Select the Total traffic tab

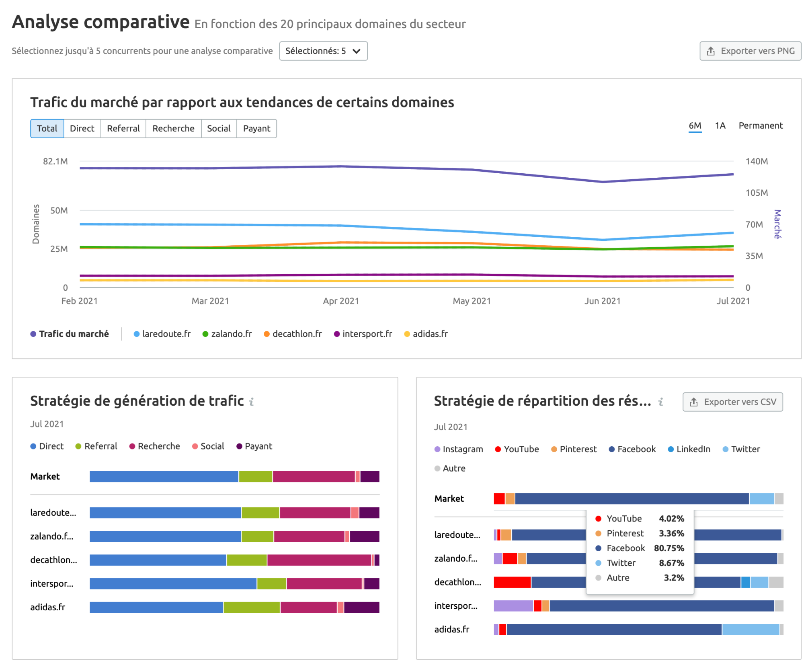(47, 128)
